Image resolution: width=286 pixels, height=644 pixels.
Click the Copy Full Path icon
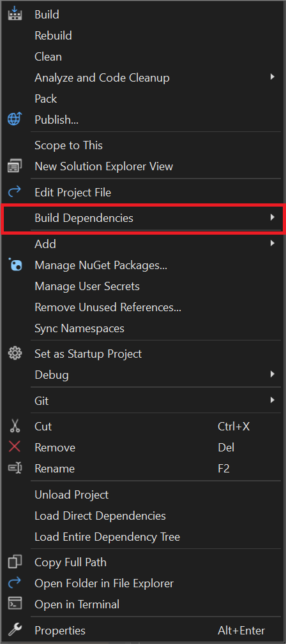pyautogui.click(x=15, y=562)
